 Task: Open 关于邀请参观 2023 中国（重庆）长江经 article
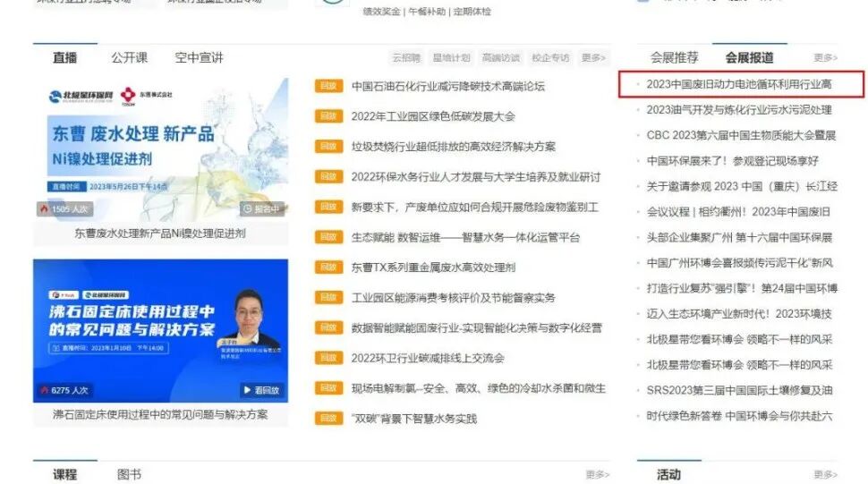tap(742, 186)
